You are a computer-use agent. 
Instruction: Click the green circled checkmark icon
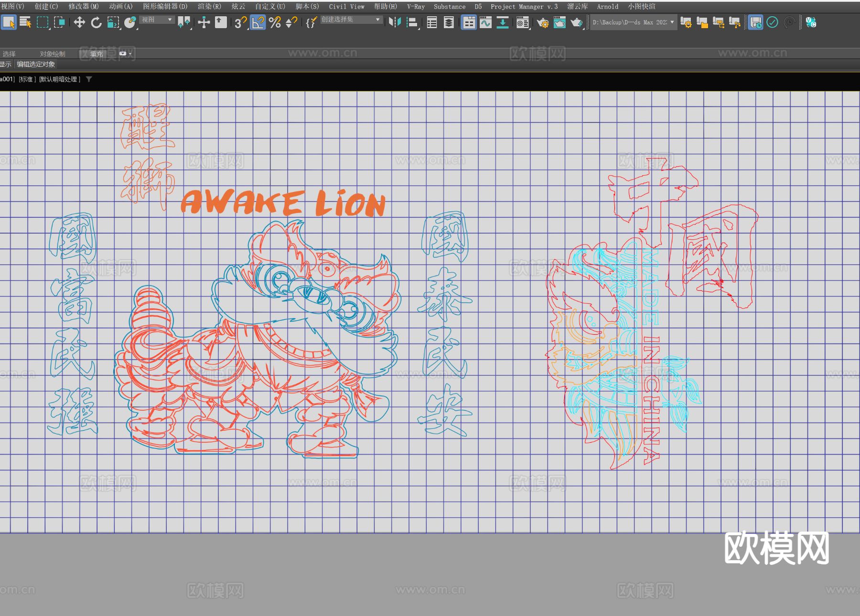772,22
